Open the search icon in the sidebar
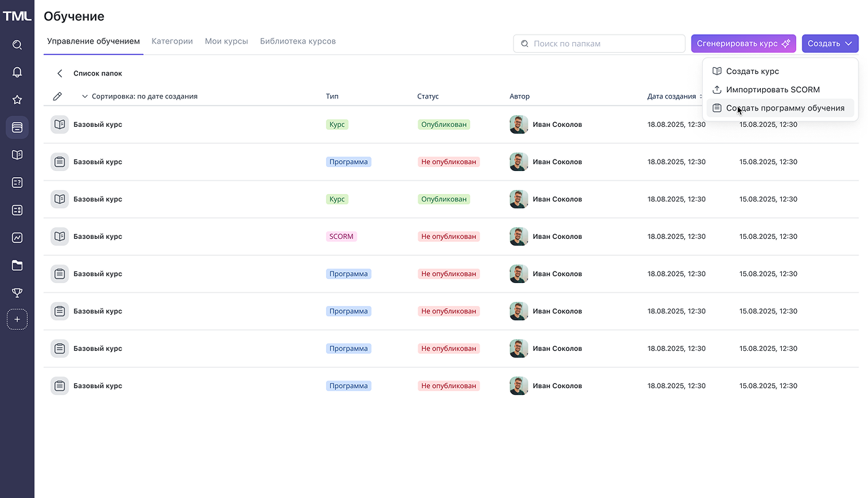This screenshot has width=868, height=498. point(17,45)
